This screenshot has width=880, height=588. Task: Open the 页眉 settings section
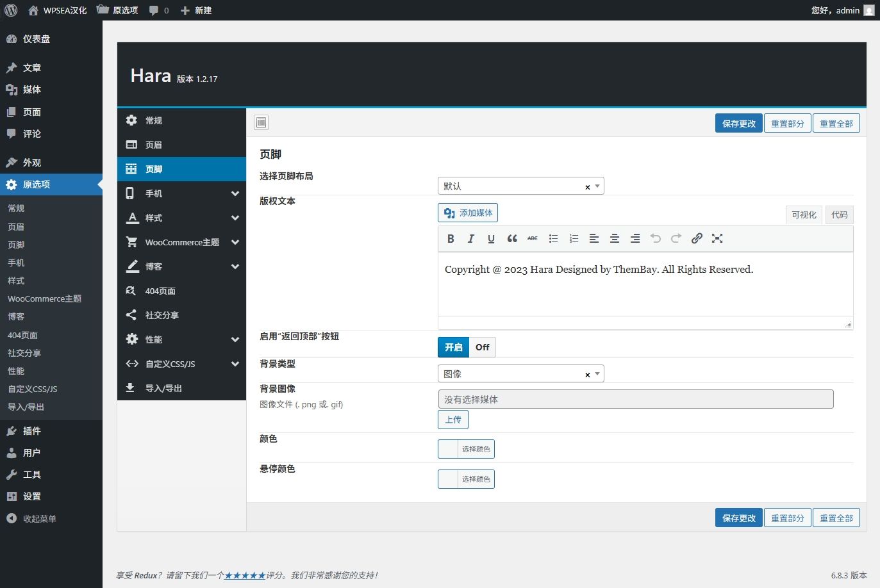point(154,145)
